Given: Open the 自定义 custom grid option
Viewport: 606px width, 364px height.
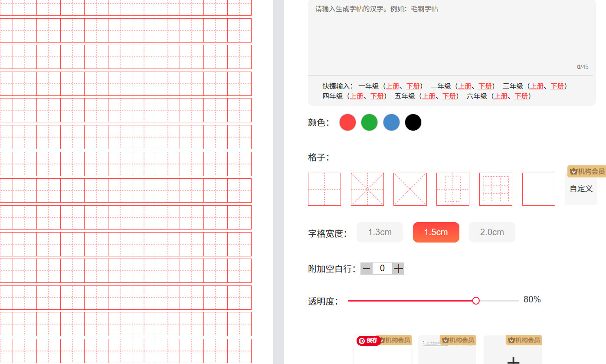Looking at the screenshot, I should [581, 189].
